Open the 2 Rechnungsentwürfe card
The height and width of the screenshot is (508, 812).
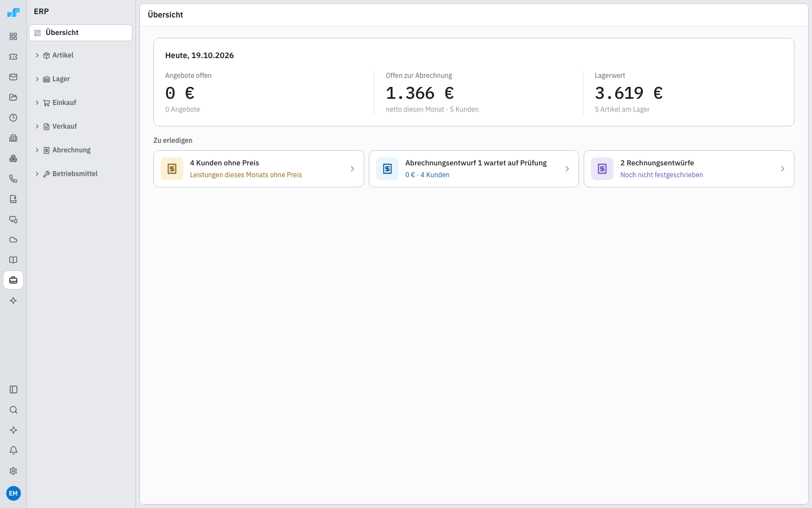pyautogui.click(x=689, y=169)
